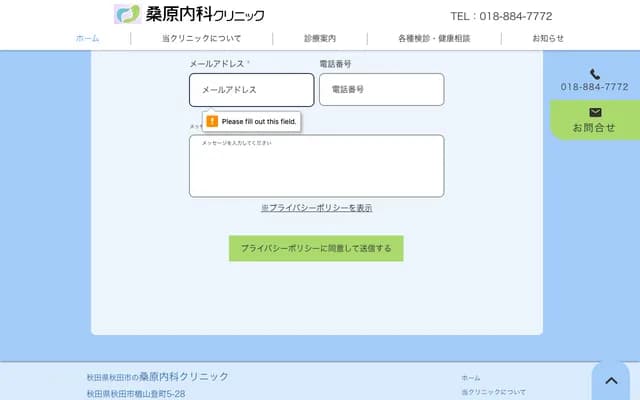Show the privacy policy via ※プライバシーポリシーを表示
Image resolution: width=640 pixels, height=400 pixels.
pos(316,208)
